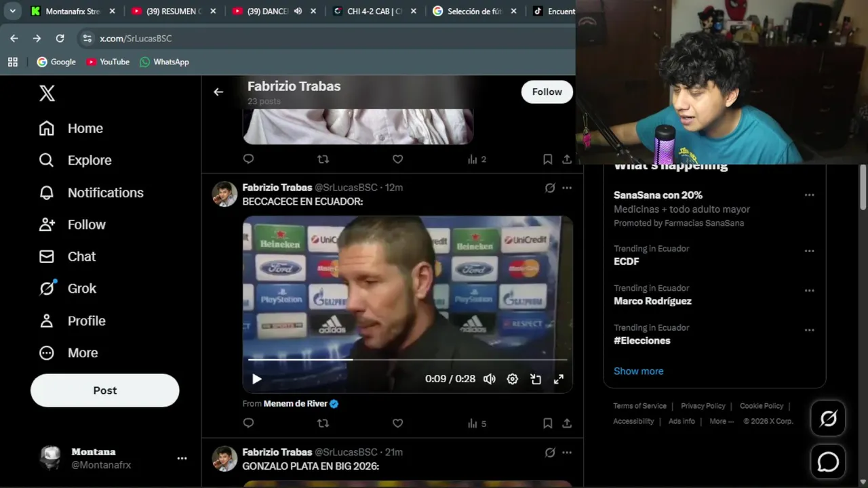Open options for #Elecciones trend

[x=809, y=330]
